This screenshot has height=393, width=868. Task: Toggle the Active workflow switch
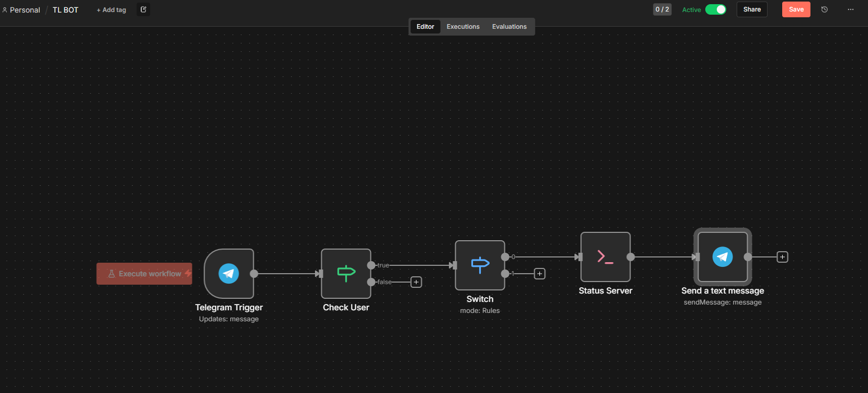715,9
